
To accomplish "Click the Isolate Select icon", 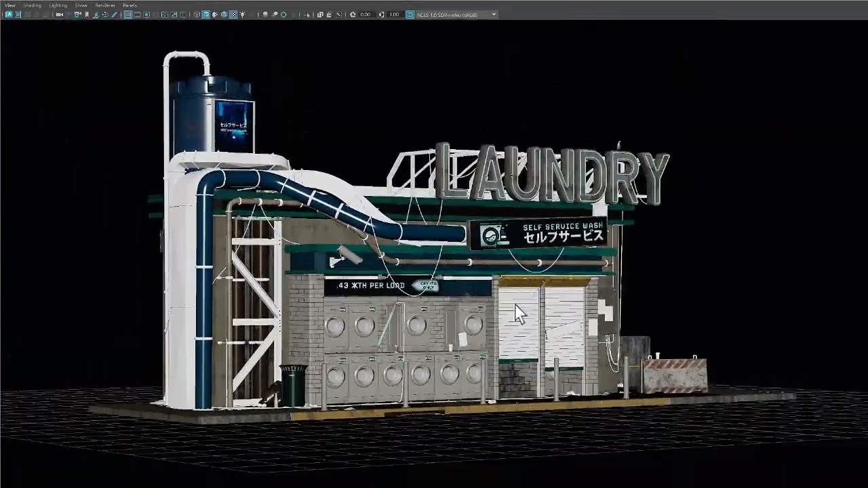I will 307,14.
